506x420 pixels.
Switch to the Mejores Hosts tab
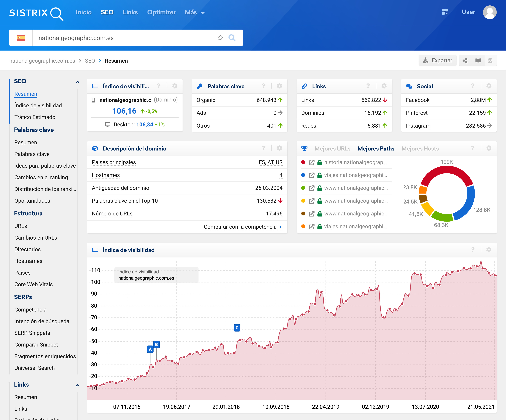pos(420,149)
